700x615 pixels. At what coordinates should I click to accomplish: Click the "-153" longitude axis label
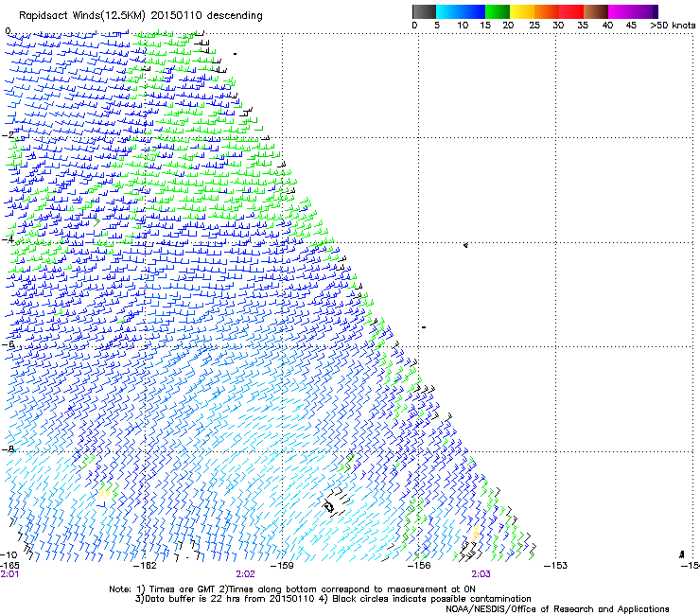[x=556, y=566]
